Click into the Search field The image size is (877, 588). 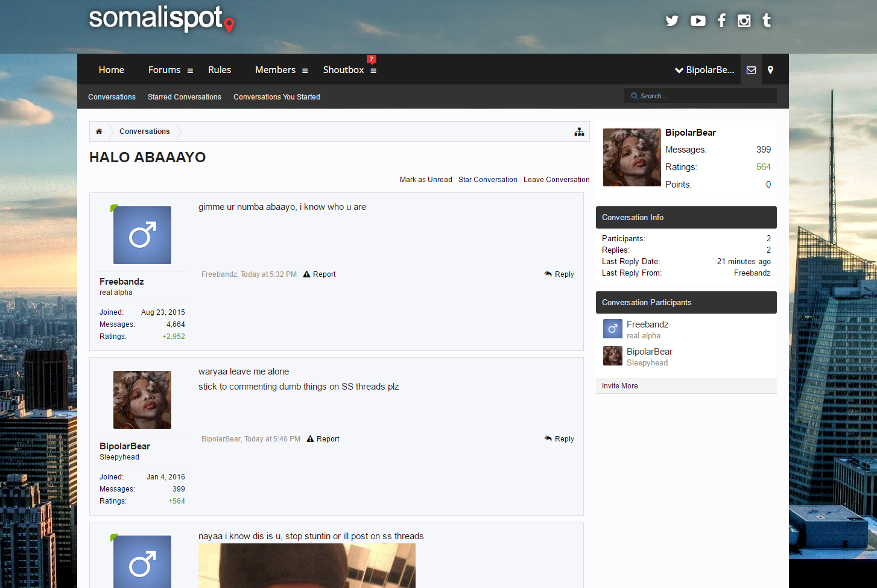[x=700, y=96]
